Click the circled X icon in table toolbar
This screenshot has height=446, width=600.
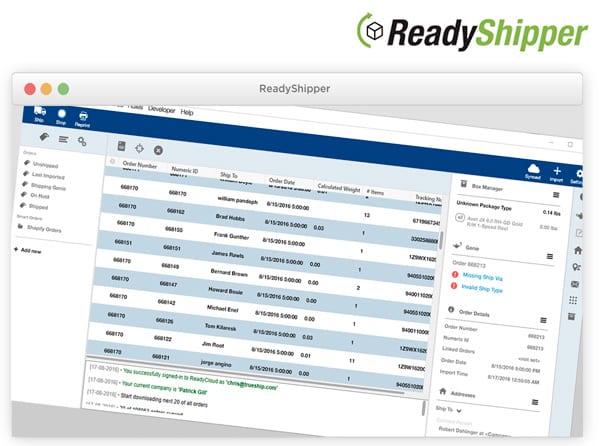(158, 150)
